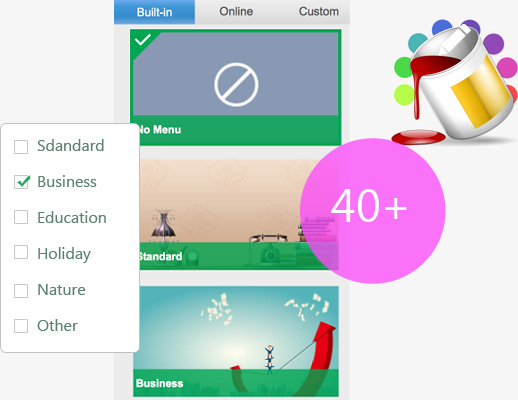
Task: Click the paint bucket theme icon
Action: coord(455,83)
